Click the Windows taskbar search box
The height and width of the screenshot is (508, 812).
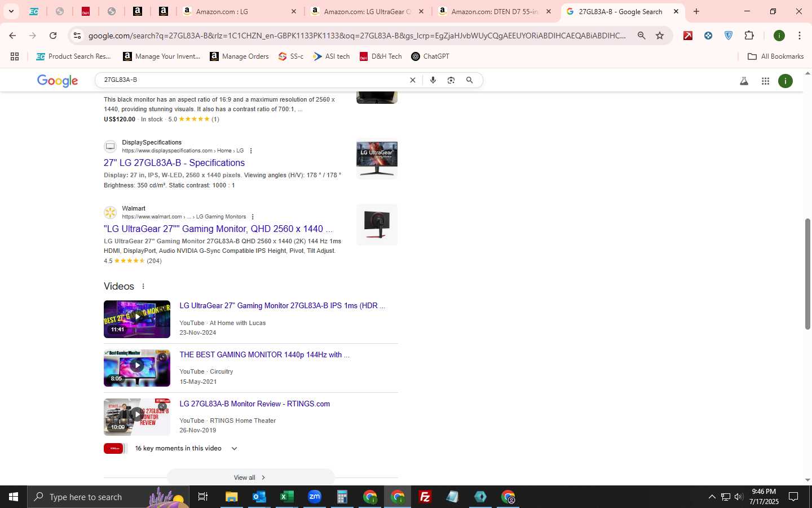click(108, 497)
